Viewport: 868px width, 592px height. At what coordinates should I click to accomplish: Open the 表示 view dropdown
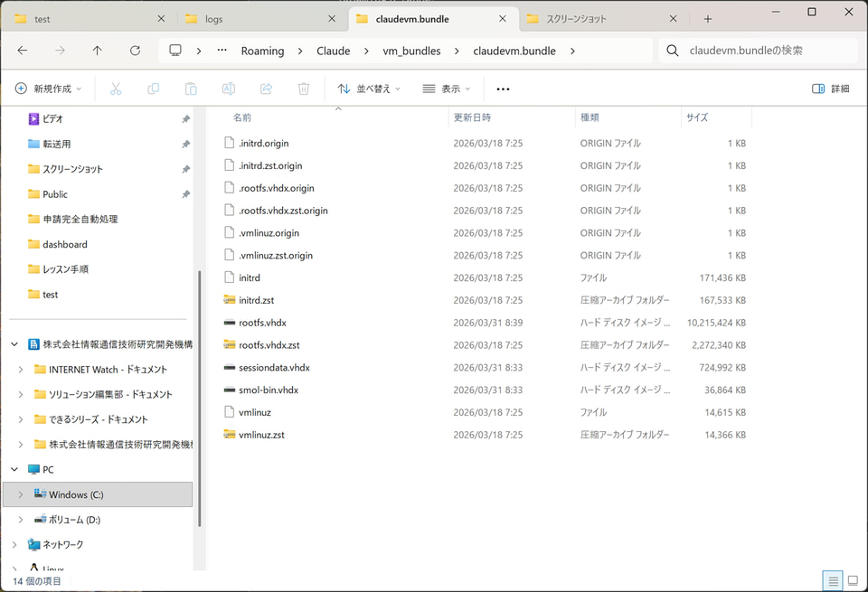pyautogui.click(x=446, y=89)
